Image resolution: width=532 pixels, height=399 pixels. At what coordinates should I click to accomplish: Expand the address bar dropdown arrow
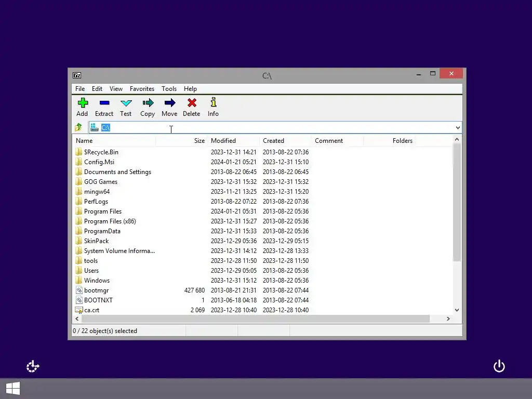pyautogui.click(x=458, y=128)
